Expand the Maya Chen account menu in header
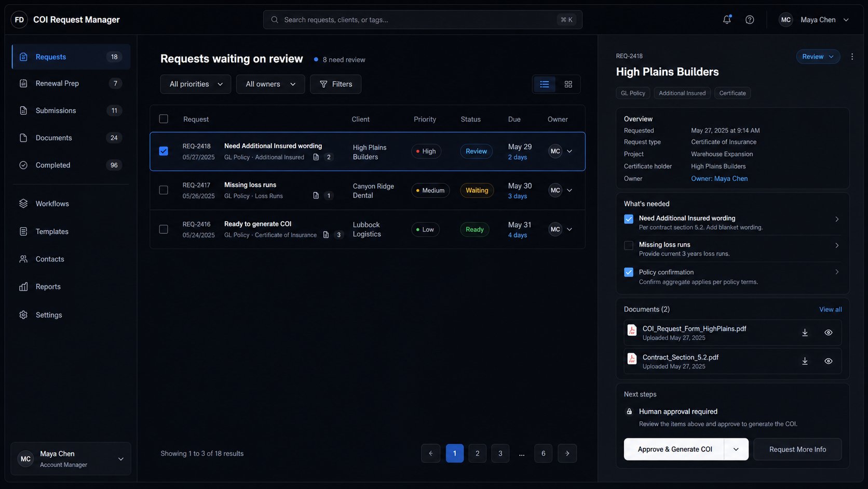The image size is (868, 489). 846,20
